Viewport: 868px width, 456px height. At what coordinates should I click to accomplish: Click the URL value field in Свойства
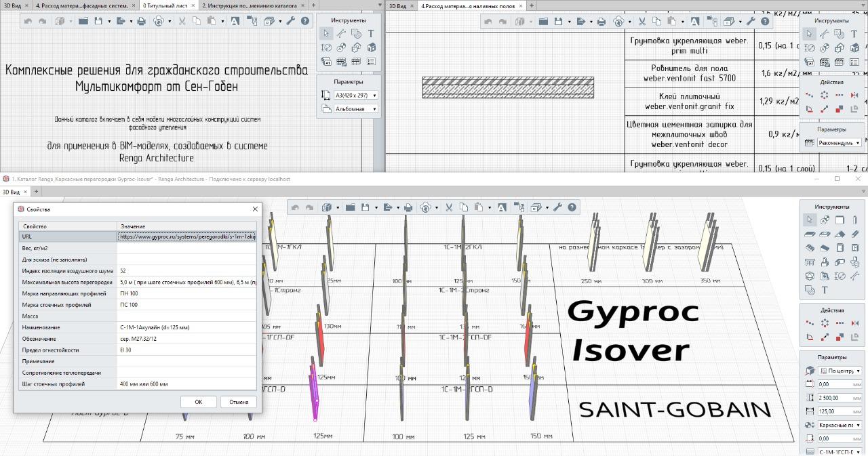point(187,236)
